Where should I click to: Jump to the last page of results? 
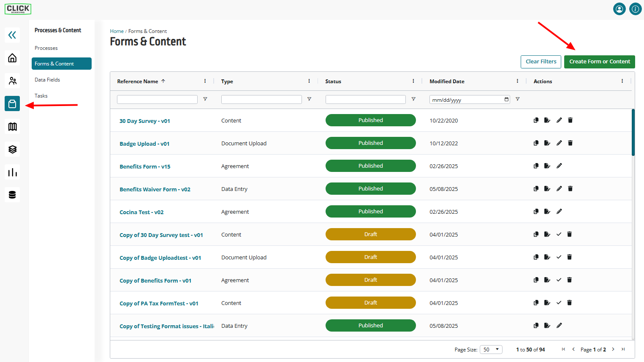[x=623, y=349]
